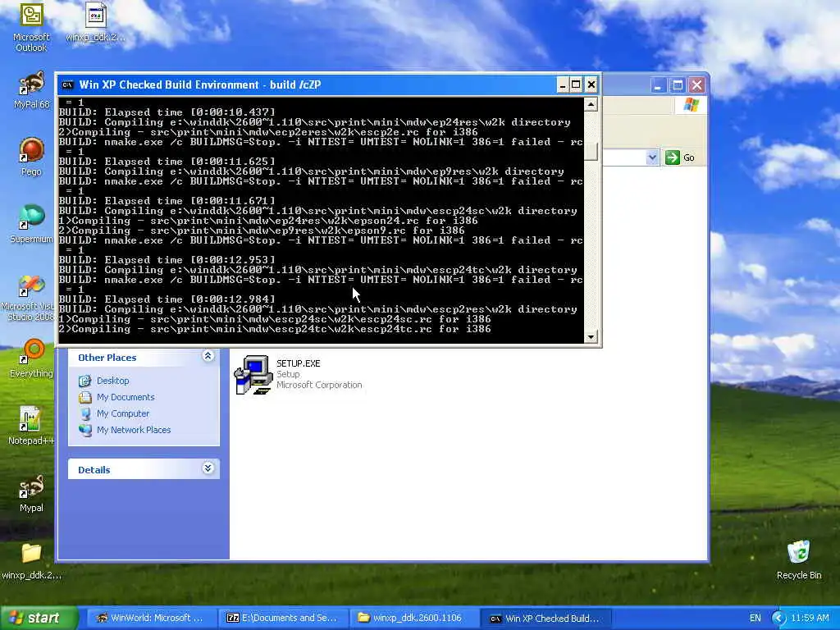Click the SETUP.EXE file name text
This screenshot has height=630, width=840.
(x=299, y=363)
